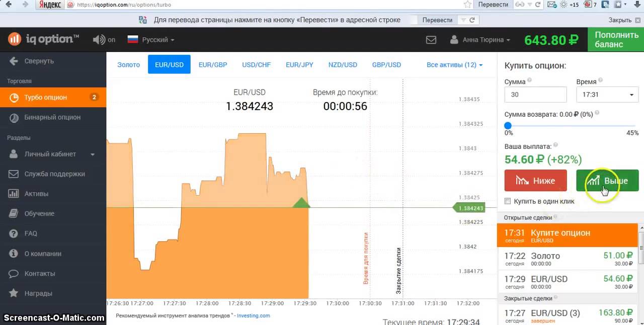Click the 643.80 balance amount

click(551, 40)
